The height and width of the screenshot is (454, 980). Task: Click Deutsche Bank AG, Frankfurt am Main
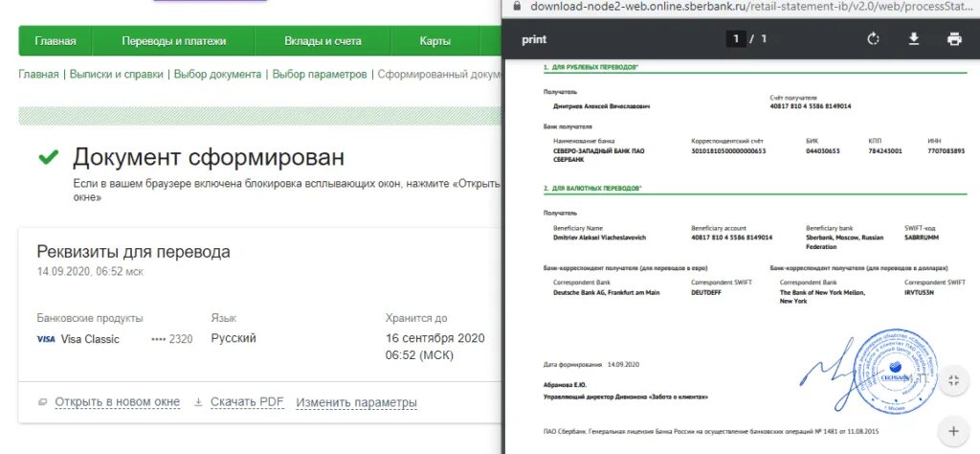click(x=606, y=292)
